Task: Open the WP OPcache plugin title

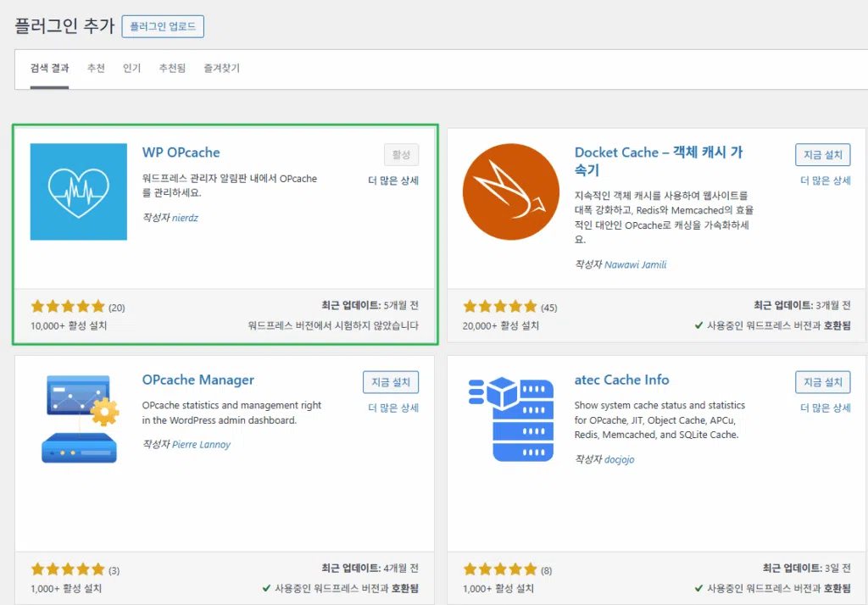Action: click(181, 153)
